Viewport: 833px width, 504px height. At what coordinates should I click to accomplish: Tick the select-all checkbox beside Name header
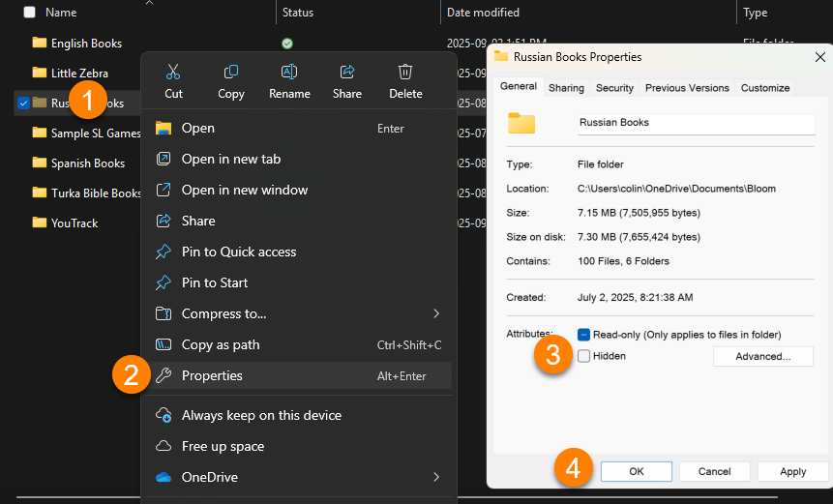tap(29, 13)
